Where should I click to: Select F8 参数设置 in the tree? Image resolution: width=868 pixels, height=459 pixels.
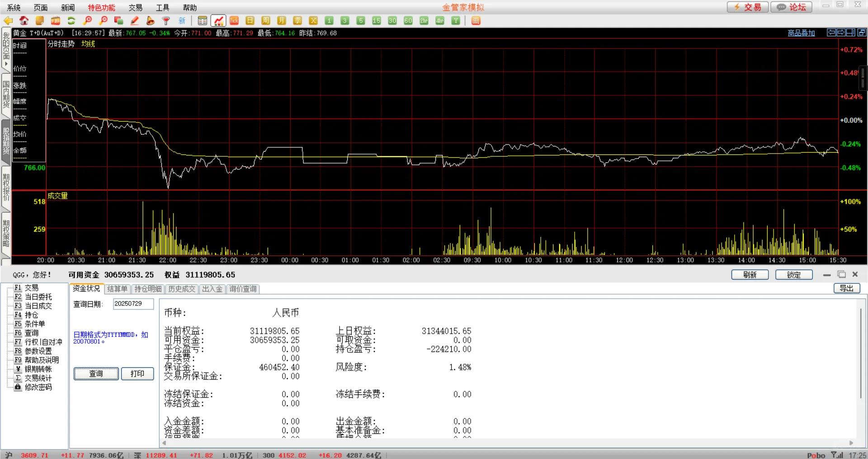(x=33, y=351)
